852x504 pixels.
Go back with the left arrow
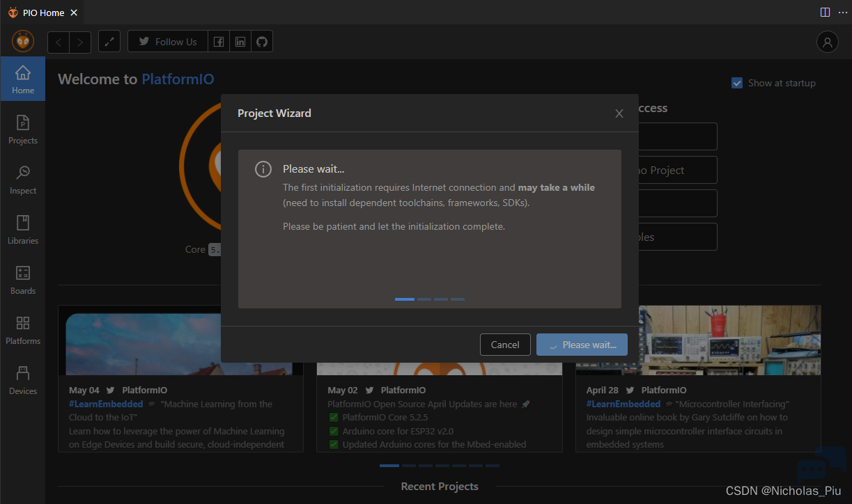(59, 42)
